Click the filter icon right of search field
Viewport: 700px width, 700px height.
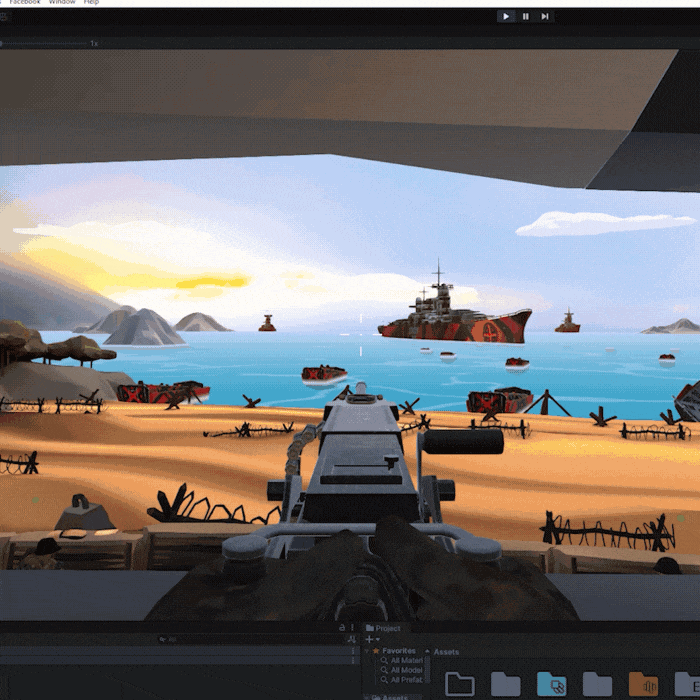coord(351,640)
